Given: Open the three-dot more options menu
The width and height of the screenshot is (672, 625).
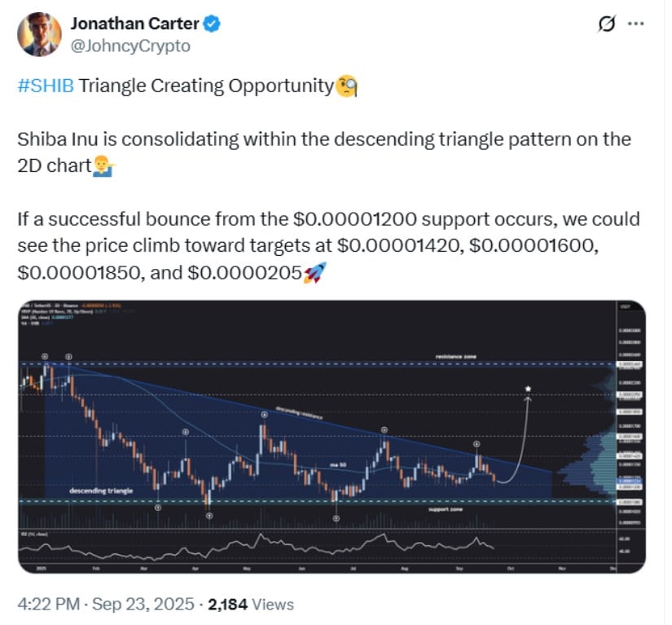Looking at the screenshot, I should 636,25.
